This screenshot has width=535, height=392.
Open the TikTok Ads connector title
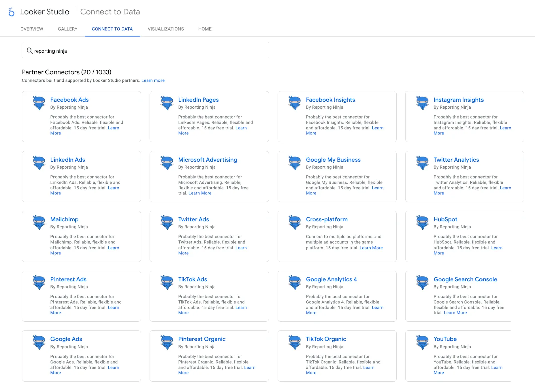pyautogui.click(x=193, y=279)
